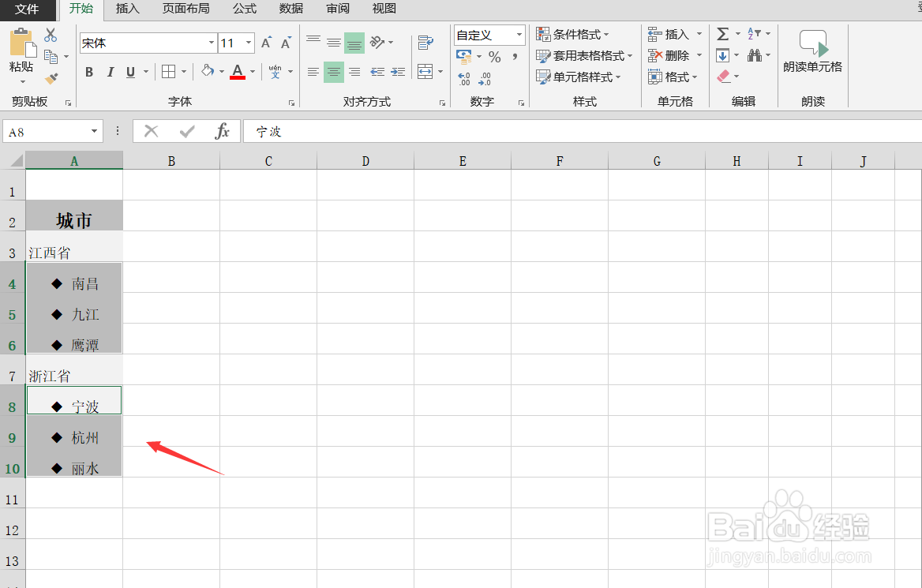Switch to the 审阅 tab

pos(338,9)
